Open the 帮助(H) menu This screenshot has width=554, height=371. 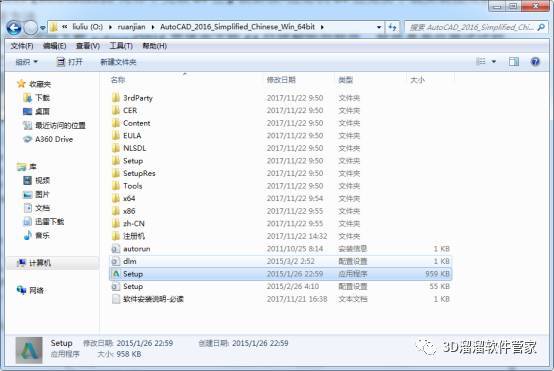pos(154,46)
